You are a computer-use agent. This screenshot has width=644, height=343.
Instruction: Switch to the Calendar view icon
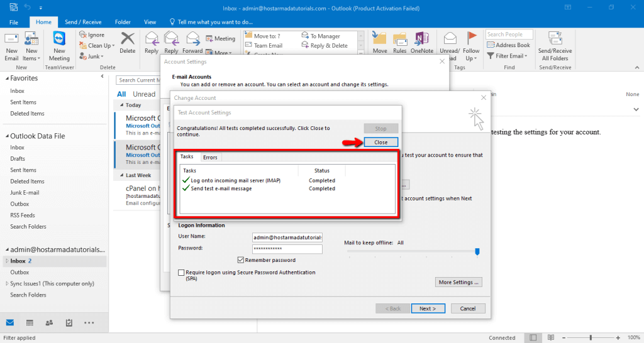click(x=30, y=323)
